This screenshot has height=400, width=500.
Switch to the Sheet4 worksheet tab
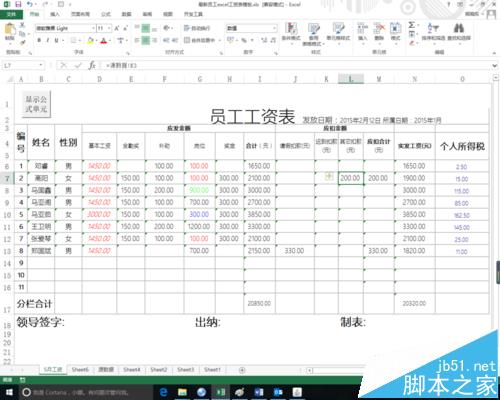[x=132, y=370]
